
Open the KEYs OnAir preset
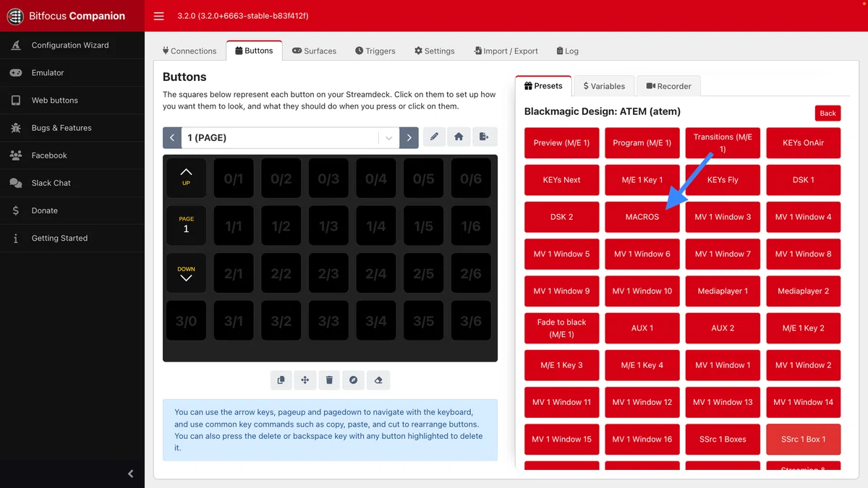pos(803,143)
